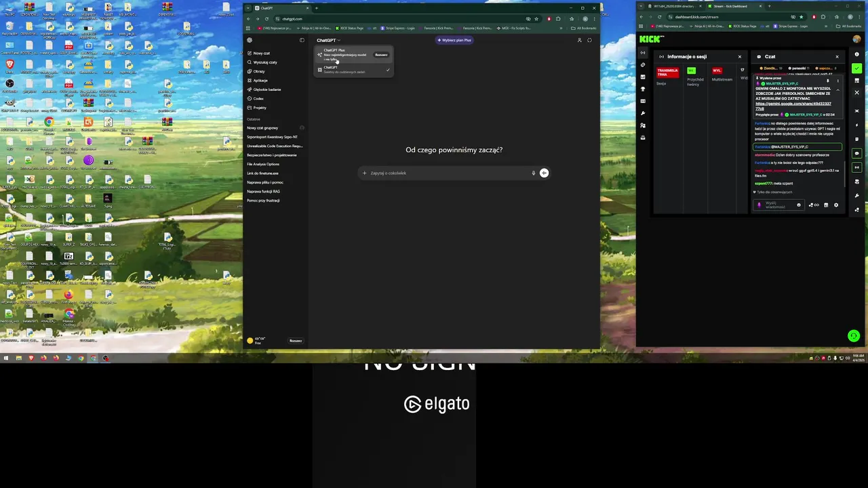
Task: Click the TRANSMISJA TRWA session badge
Action: coord(667,72)
